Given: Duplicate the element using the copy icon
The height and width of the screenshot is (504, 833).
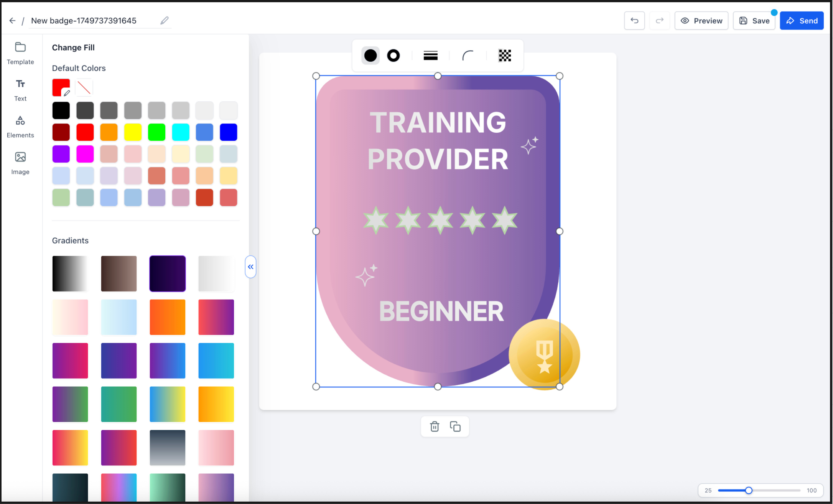Looking at the screenshot, I should (x=455, y=426).
